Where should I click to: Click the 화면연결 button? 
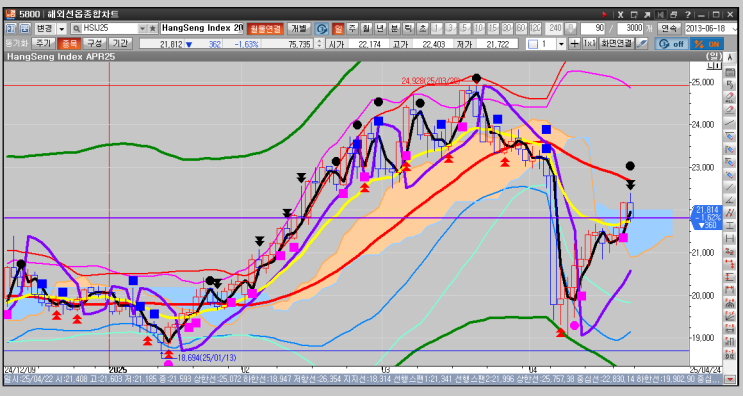(616, 44)
